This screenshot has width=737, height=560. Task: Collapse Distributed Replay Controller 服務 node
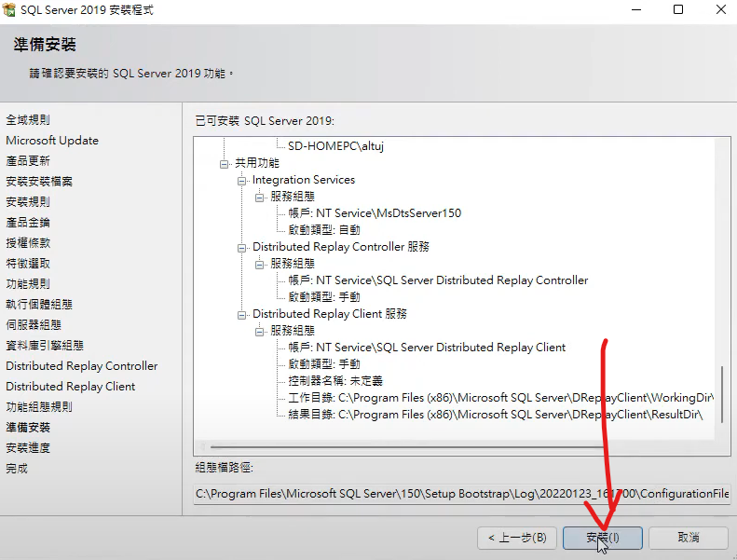click(x=241, y=248)
